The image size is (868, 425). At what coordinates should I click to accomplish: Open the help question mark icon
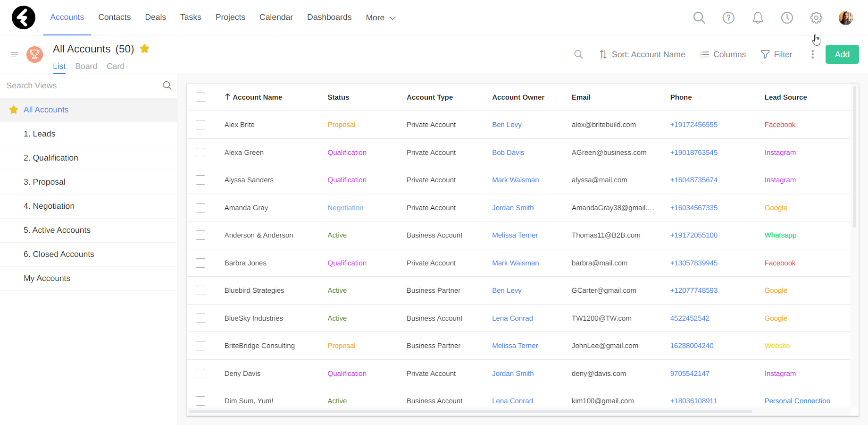(x=728, y=17)
